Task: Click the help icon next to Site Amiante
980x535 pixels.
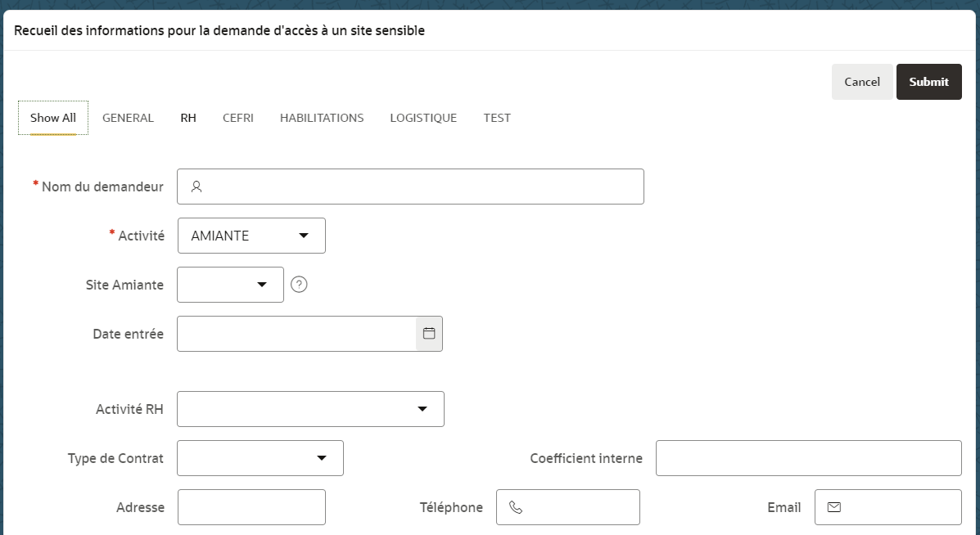Action: click(x=299, y=284)
